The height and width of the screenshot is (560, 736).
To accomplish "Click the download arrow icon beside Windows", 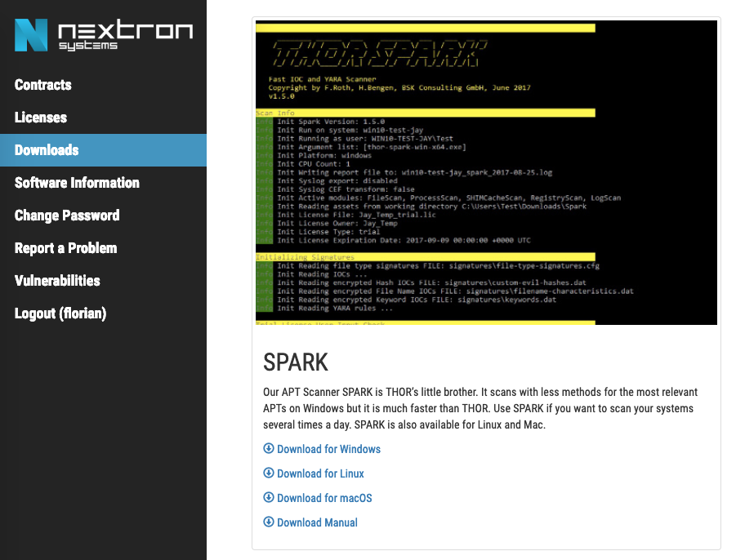I will coord(269,449).
